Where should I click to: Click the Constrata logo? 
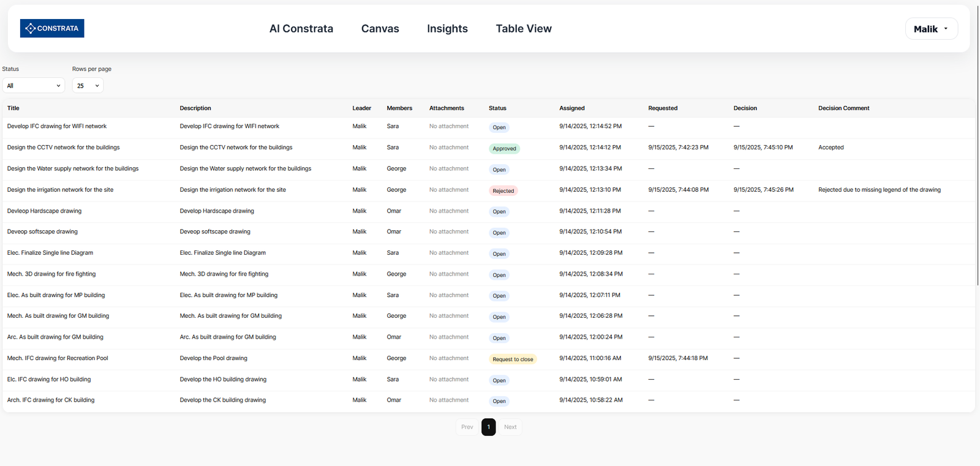[x=52, y=28]
